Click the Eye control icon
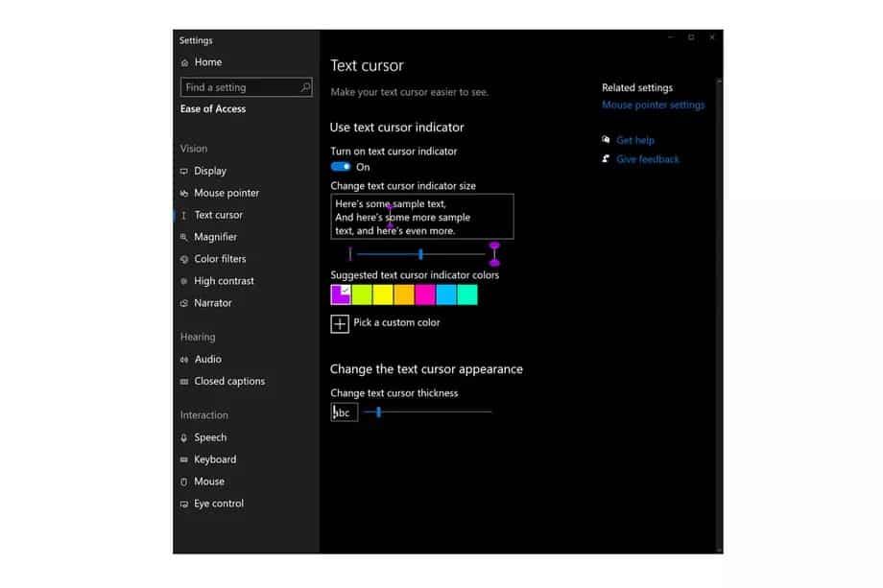 [x=184, y=504]
